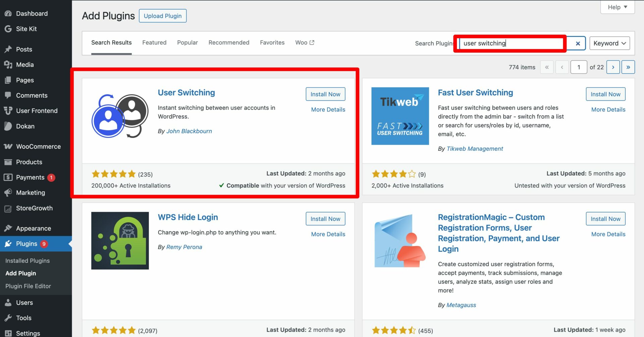Click the User Frontend icon

8,111
